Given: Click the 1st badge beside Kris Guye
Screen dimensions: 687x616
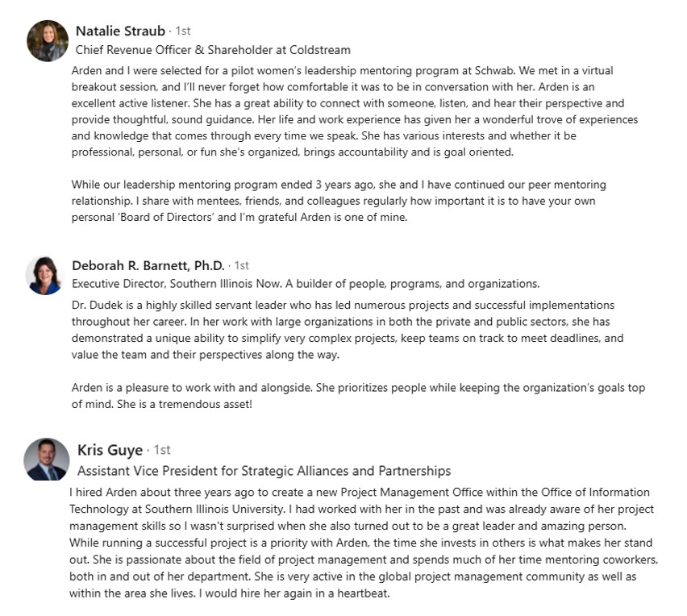Looking at the screenshot, I should (x=162, y=450).
